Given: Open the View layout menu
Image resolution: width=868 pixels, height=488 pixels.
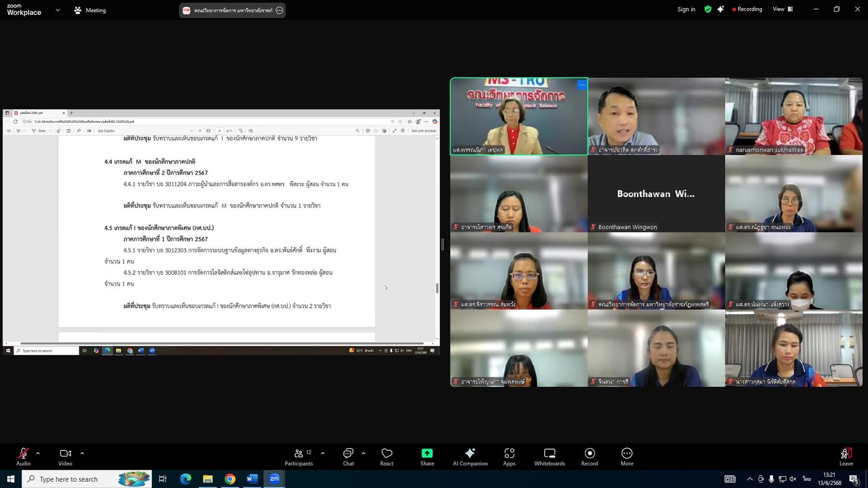Looking at the screenshot, I should (x=782, y=9).
